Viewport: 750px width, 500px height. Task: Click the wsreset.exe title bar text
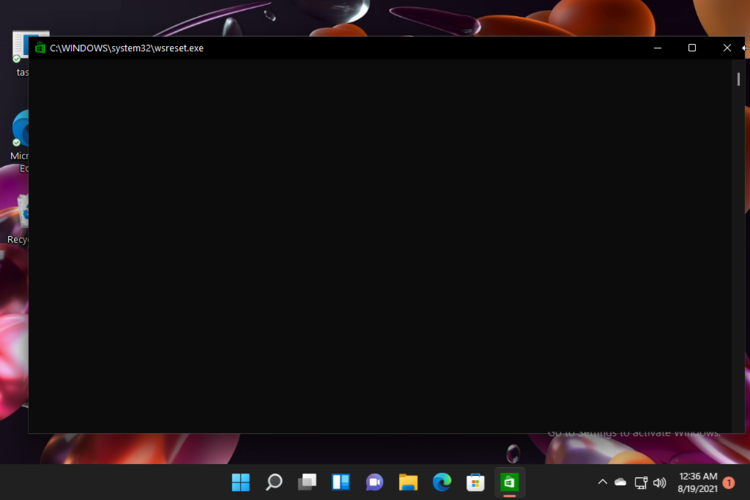click(x=127, y=48)
